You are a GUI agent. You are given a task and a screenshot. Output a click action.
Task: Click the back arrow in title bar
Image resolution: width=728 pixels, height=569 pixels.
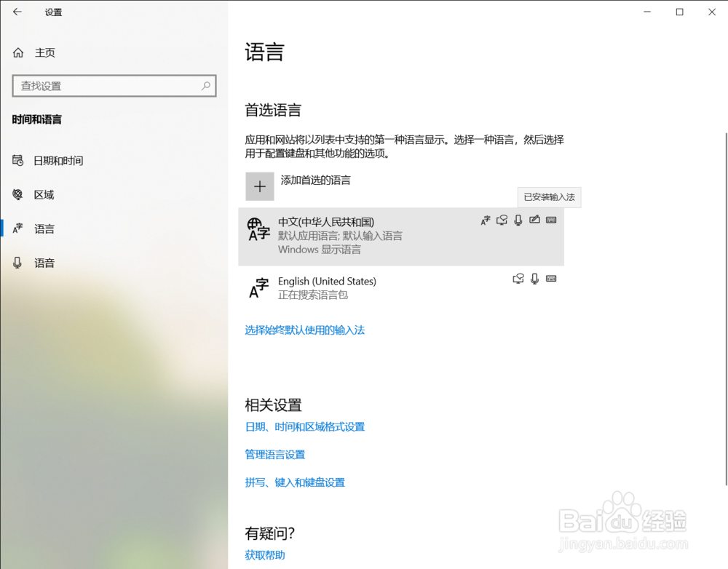pyautogui.click(x=16, y=12)
